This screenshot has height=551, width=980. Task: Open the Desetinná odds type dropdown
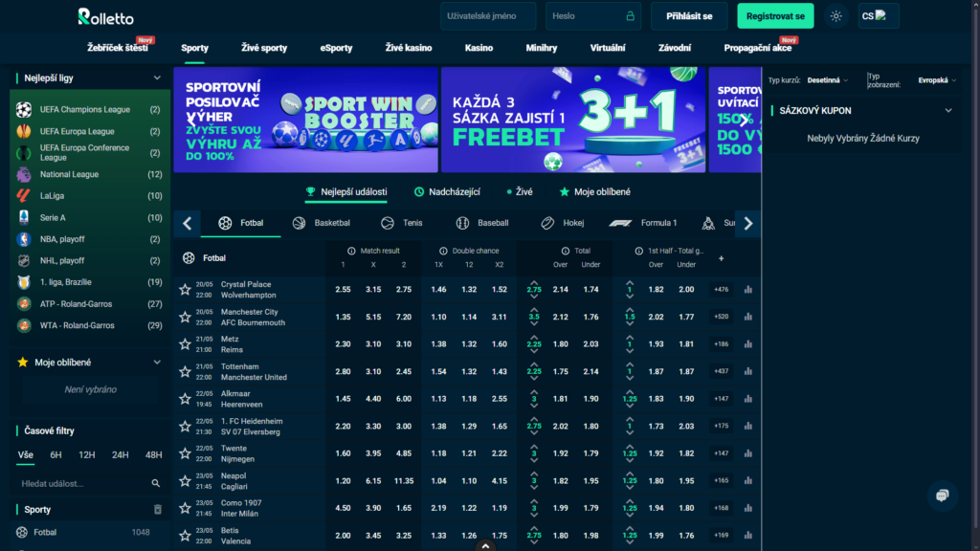click(828, 80)
